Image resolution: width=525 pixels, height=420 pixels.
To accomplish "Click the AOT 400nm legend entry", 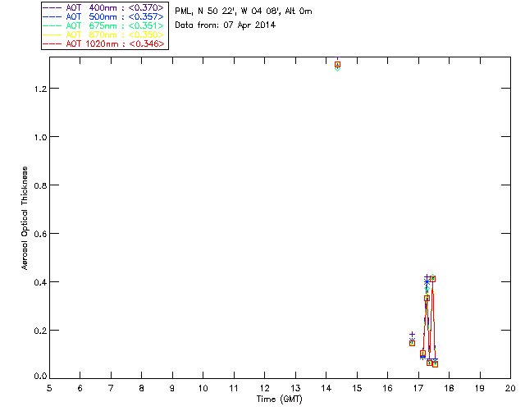I will coord(103,7).
